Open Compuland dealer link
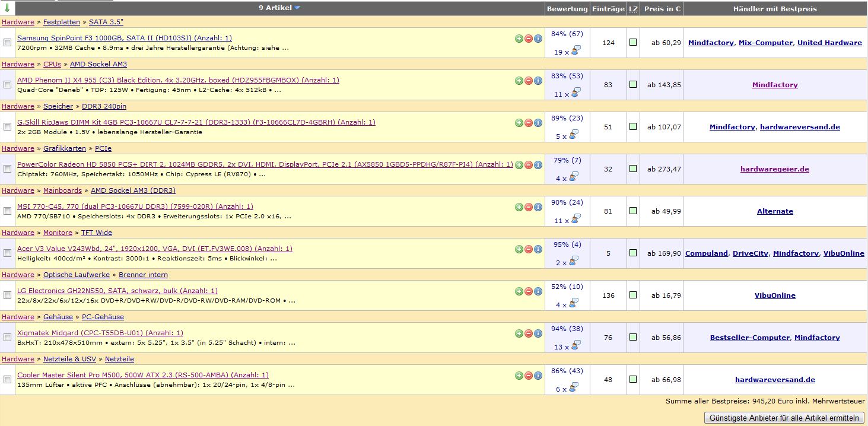This screenshot has height=426, width=868. click(x=707, y=253)
